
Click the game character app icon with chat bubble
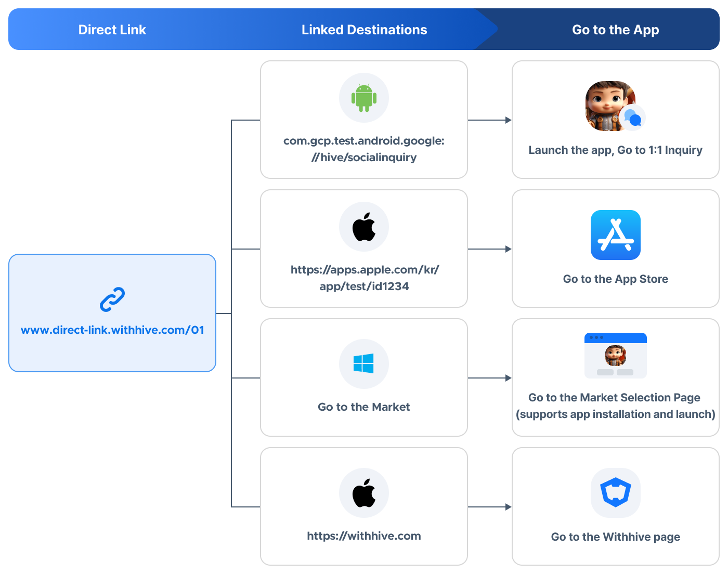click(612, 106)
